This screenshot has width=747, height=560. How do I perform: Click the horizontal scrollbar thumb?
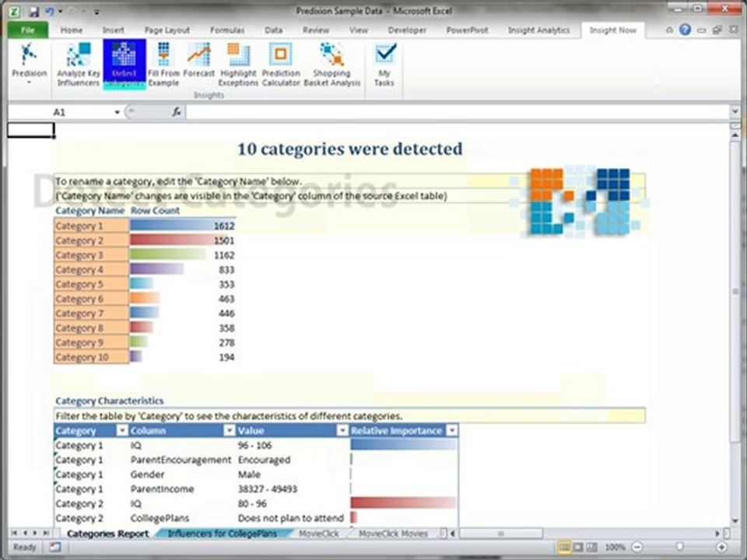500,534
